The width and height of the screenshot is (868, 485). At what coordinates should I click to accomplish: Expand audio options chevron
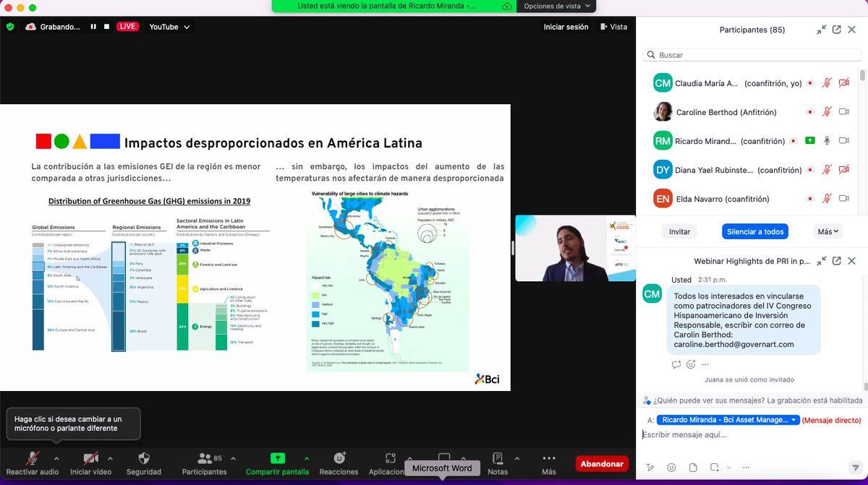click(56, 458)
